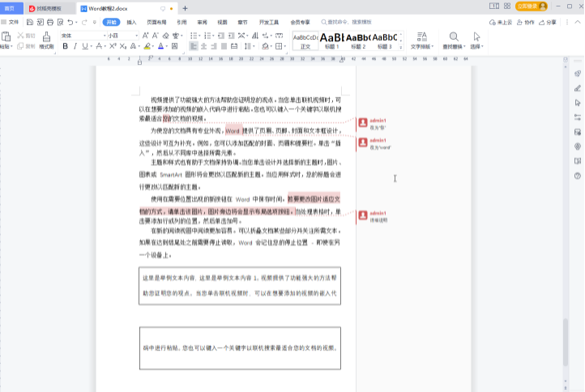Expand the styles gallery list

(401, 47)
